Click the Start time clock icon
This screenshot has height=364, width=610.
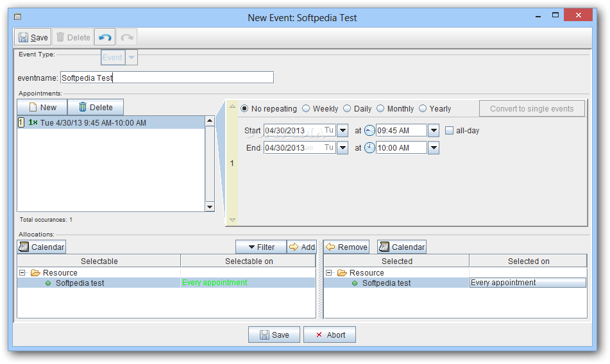(x=369, y=131)
